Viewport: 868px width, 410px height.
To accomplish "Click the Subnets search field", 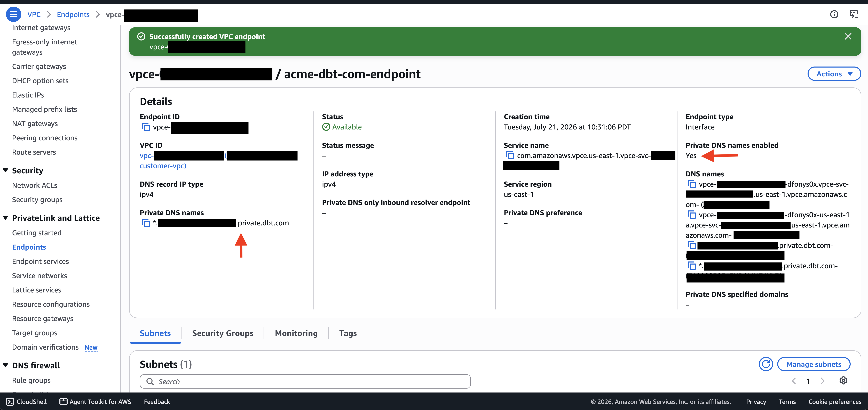I will coord(305,381).
